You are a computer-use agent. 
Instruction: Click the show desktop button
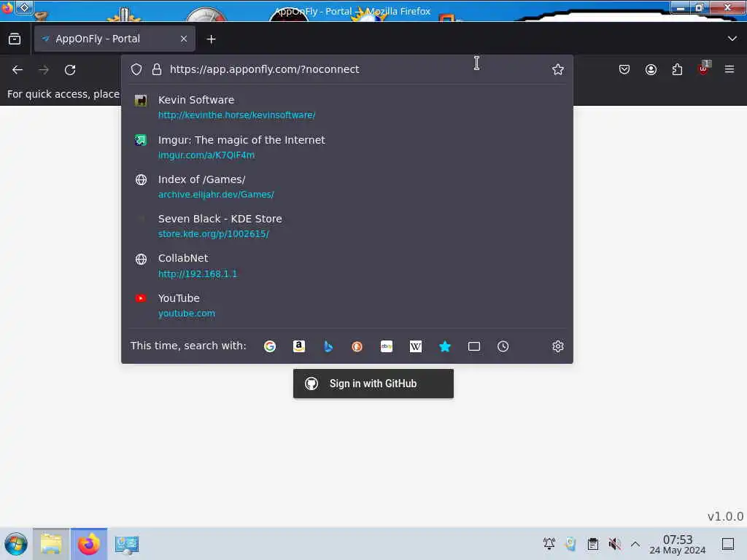tap(727, 543)
